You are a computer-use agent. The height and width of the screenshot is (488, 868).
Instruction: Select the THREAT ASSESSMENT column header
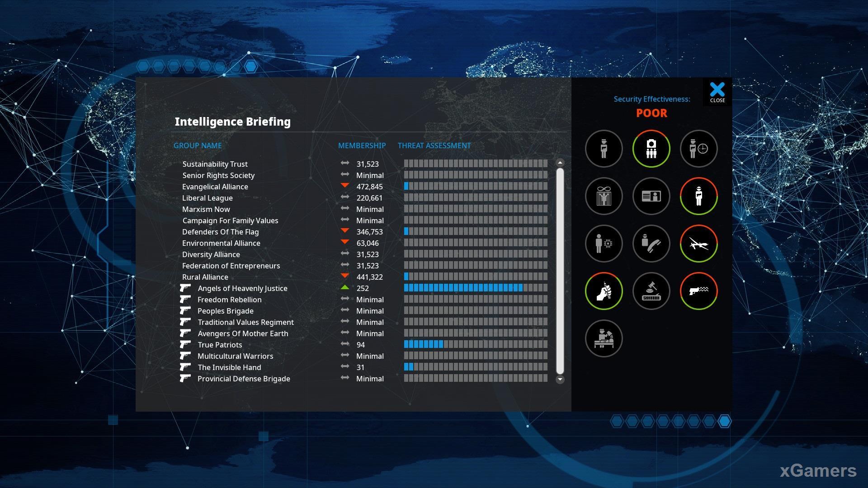point(434,145)
